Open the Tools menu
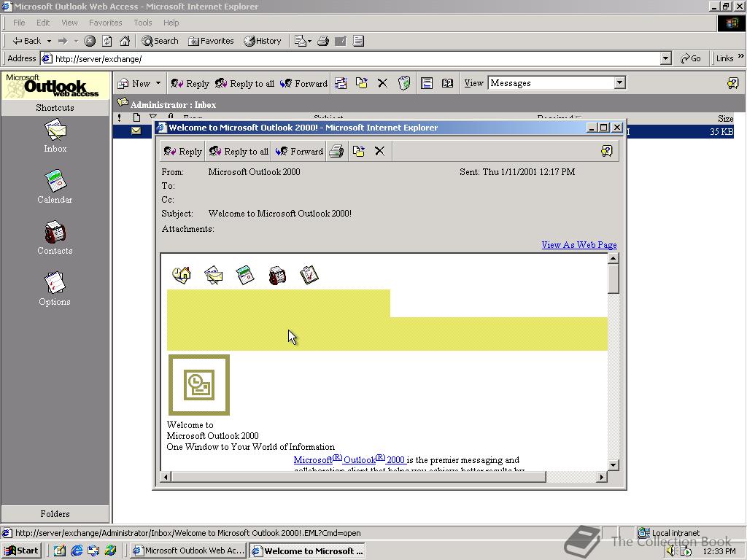747x560 pixels. 142,23
